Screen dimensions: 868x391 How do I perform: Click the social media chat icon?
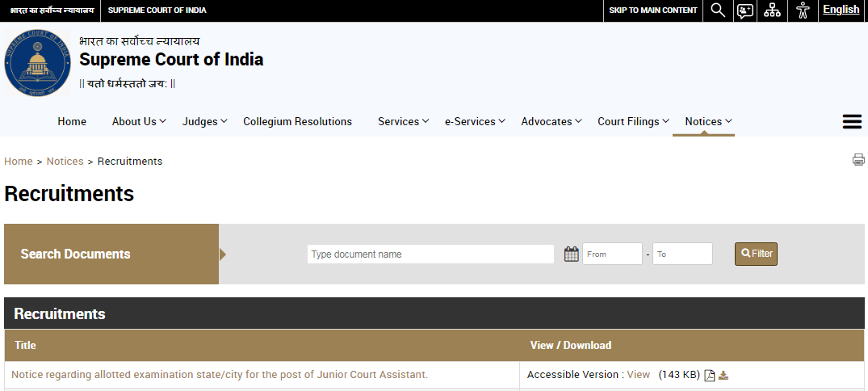[745, 11]
